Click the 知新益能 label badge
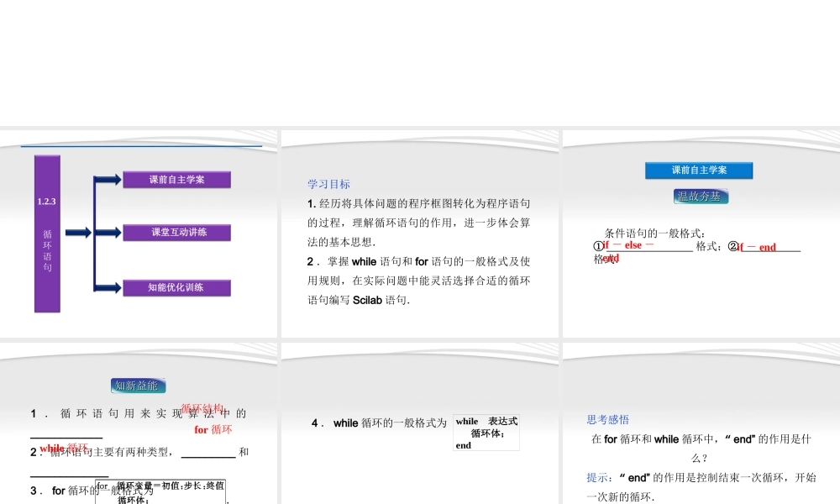The height and width of the screenshot is (504, 840). [139, 386]
